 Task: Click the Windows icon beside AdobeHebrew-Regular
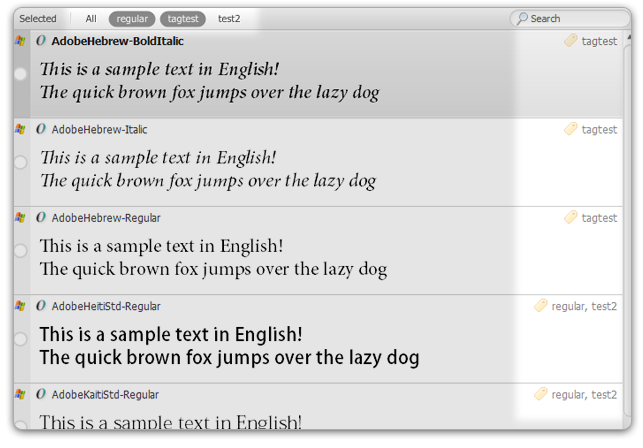click(x=20, y=217)
